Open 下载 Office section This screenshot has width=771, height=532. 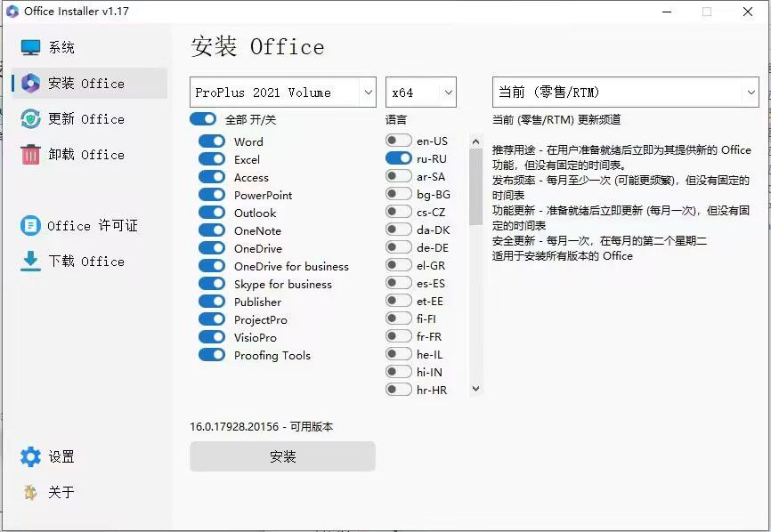click(86, 262)
